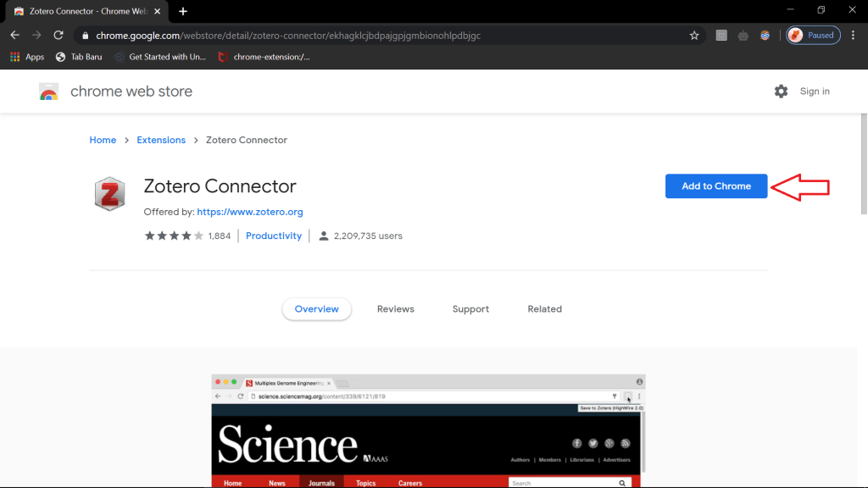The height and width of the screenshot is (488, 868).
Task: Click the Zotero Connector extension icon
Action: tap(109, 194)
